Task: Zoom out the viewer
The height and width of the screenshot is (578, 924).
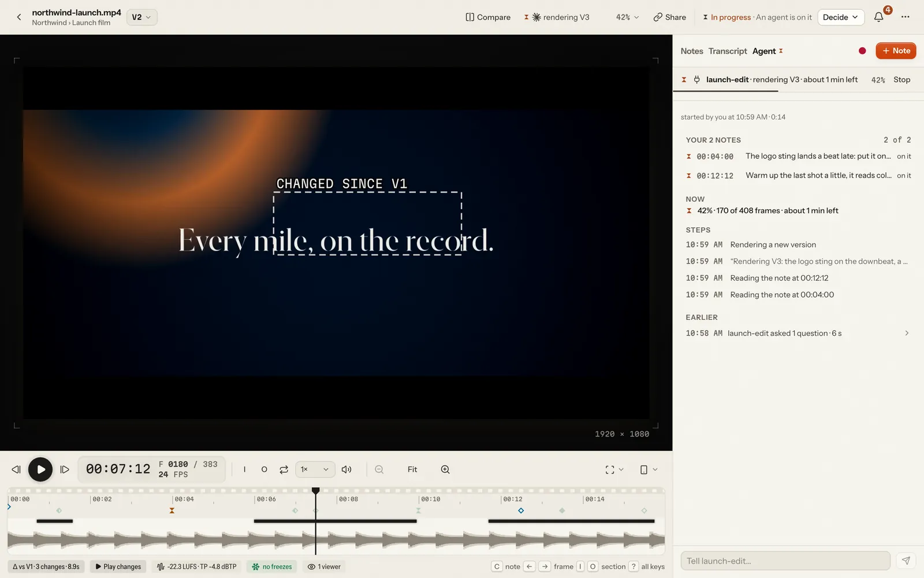Action: click(x=379, y=469)
